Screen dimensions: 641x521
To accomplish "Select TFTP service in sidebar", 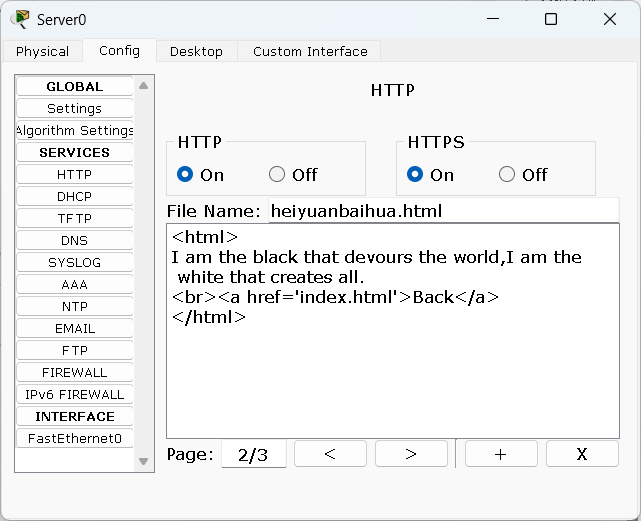I will (74, 219).
